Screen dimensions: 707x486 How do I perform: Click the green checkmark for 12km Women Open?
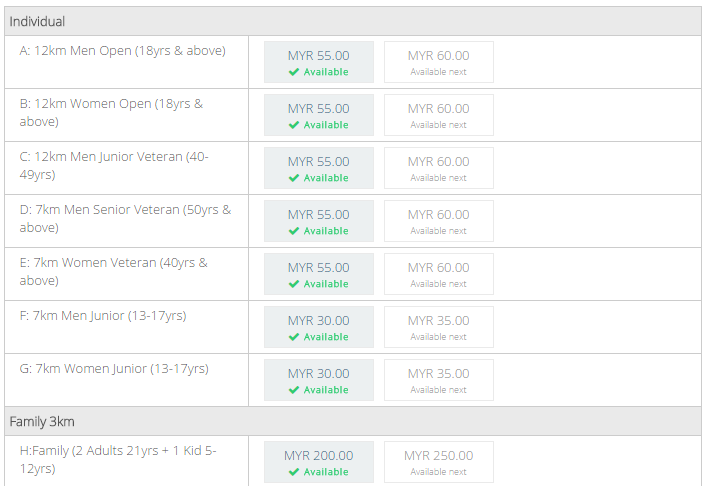tap(294, 125)
